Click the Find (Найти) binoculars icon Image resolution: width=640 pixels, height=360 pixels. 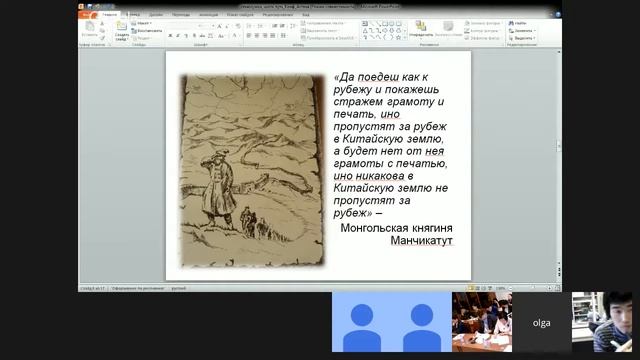point(511,23)
